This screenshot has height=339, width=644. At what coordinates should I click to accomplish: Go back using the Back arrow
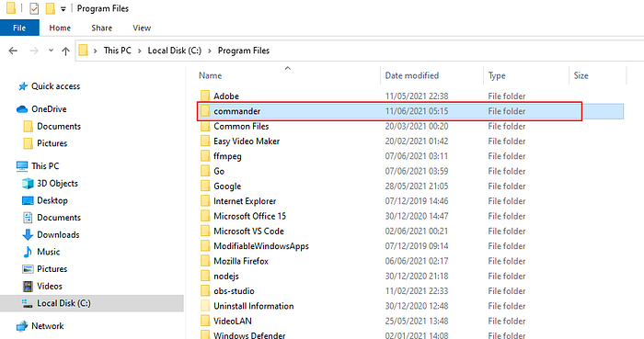(x=13, y=51)
